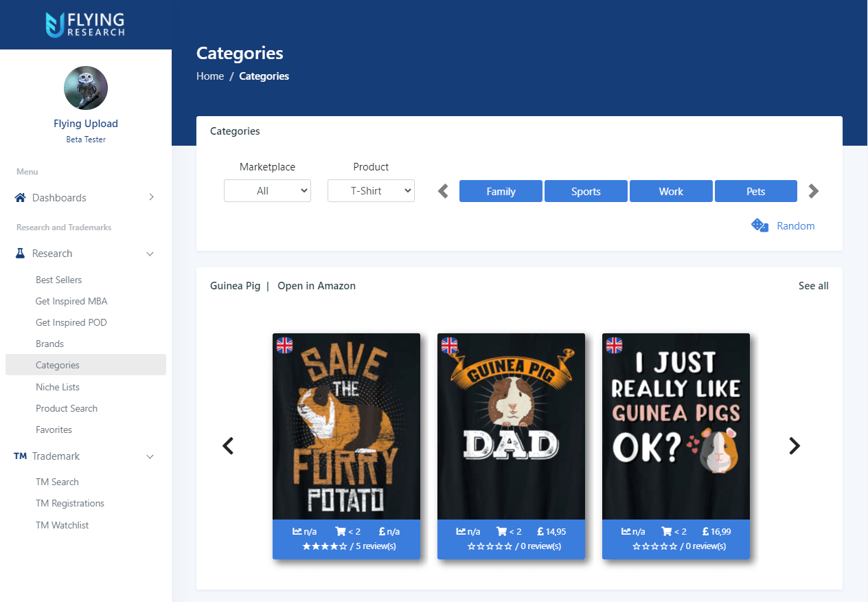The width and height of the screenshot is (868, 602).
Task: Open the owl profile avatar
Action: [x=86, y=88]
